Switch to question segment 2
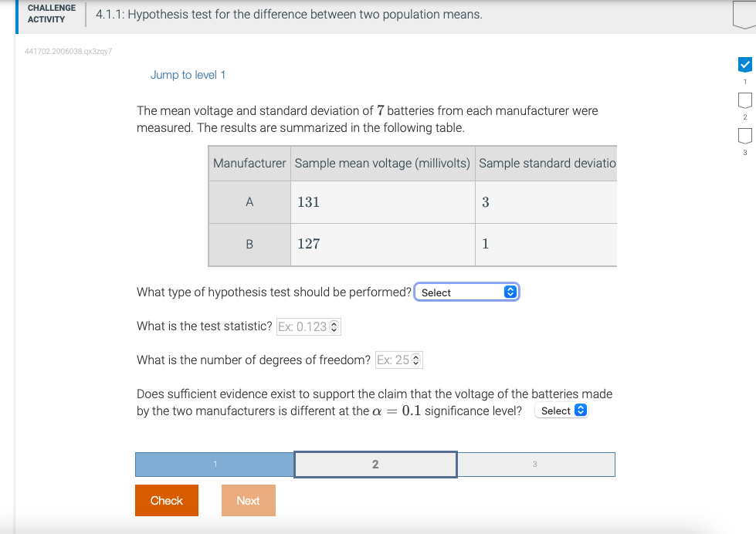 [x=375, y=464]
